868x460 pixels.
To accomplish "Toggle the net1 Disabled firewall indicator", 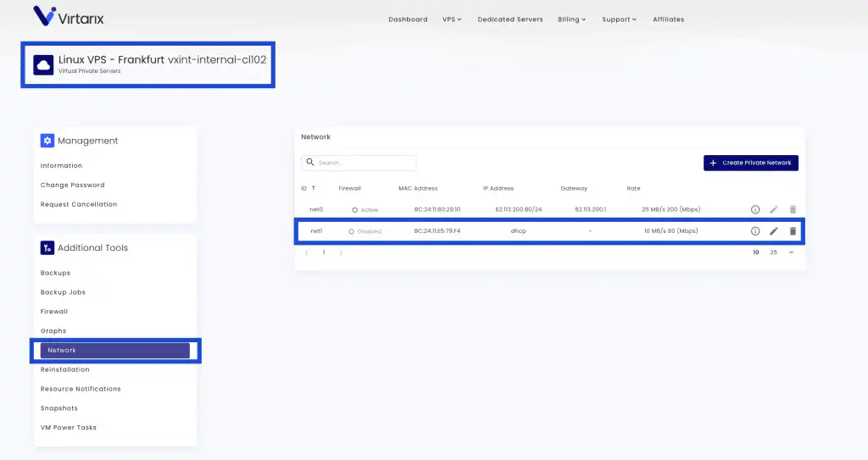I will (352, 231).
